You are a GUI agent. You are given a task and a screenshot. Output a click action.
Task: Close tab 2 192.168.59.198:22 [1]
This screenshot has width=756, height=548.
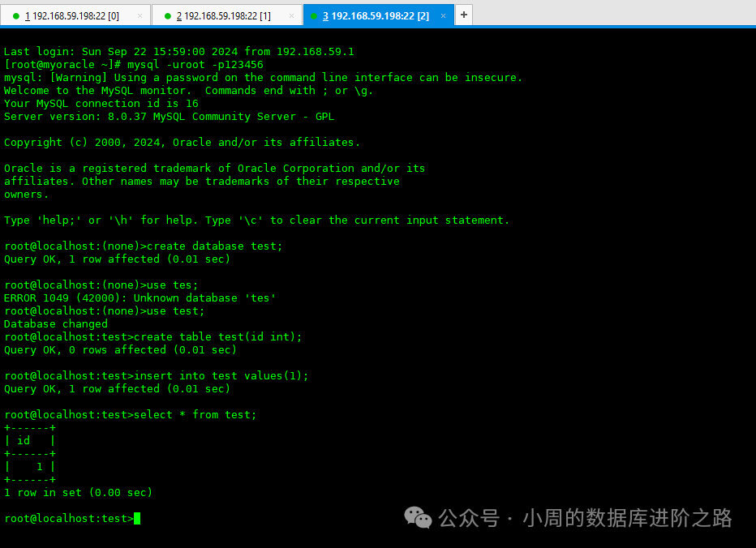pos(291,16)
